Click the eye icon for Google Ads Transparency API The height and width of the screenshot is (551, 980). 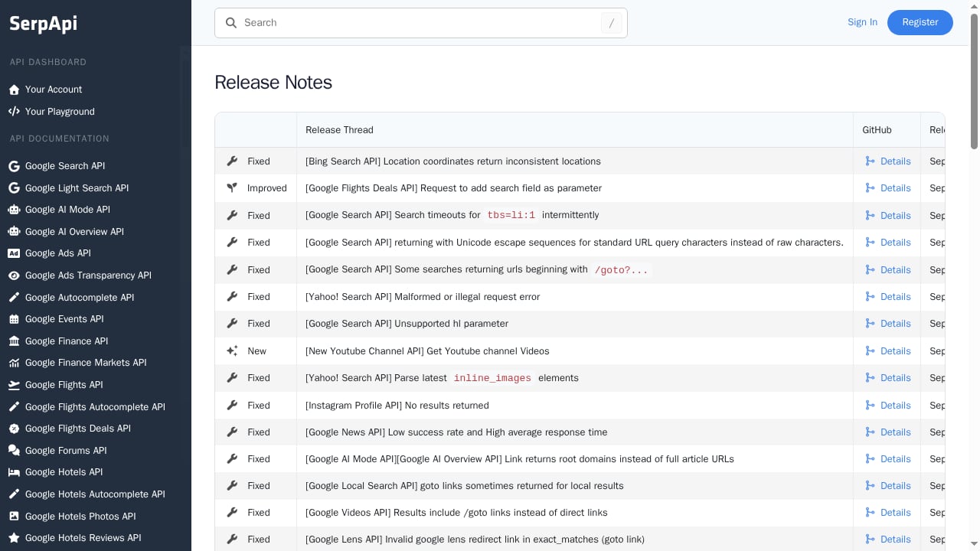[x=14, y=275]
